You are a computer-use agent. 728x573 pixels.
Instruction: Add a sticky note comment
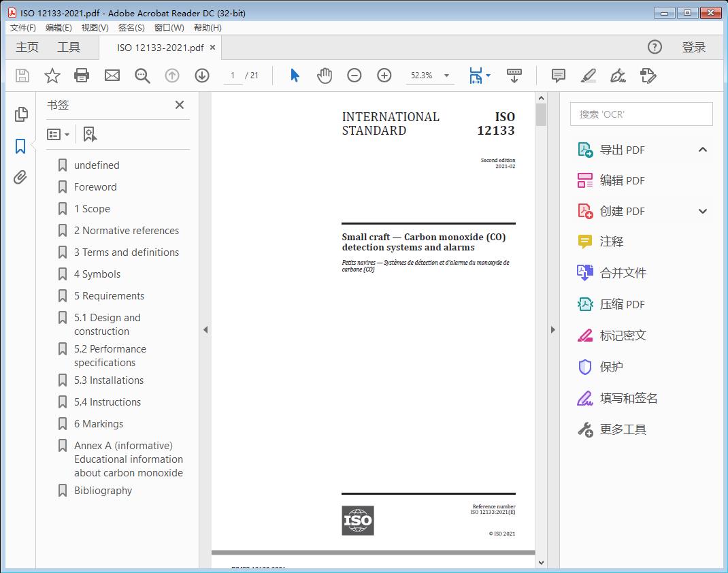coord(559,76)
